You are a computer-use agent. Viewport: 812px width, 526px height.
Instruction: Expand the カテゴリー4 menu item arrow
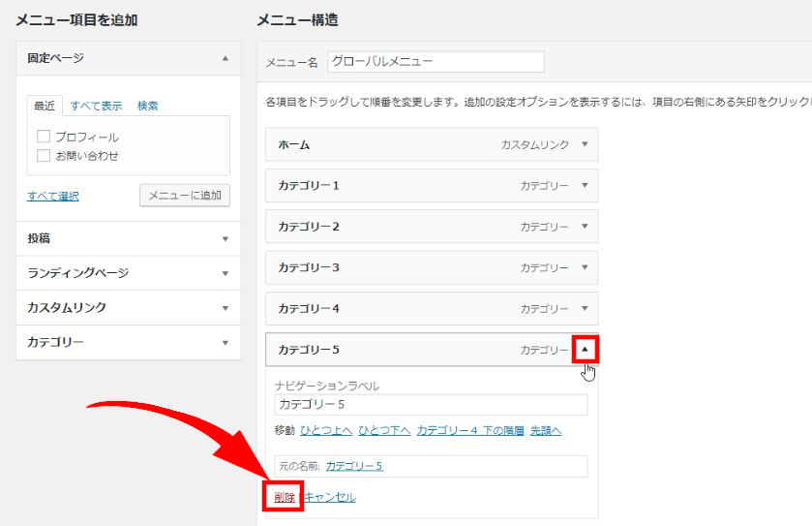(x=585, y=308)
